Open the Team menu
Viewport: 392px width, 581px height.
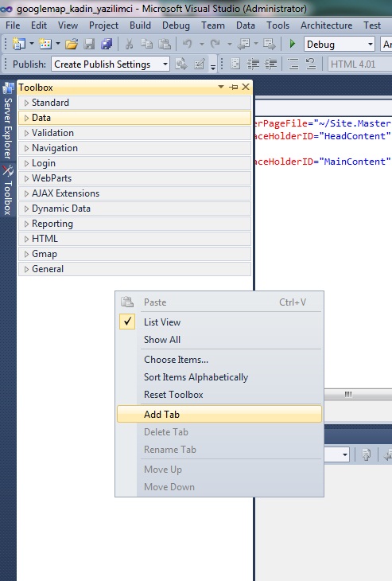[x=213, y=25]
